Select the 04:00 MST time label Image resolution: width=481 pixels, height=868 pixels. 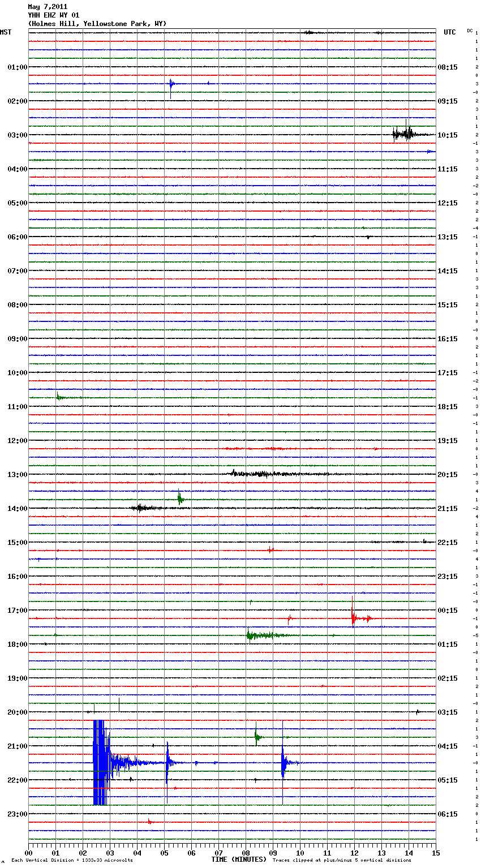click(18, 169)
